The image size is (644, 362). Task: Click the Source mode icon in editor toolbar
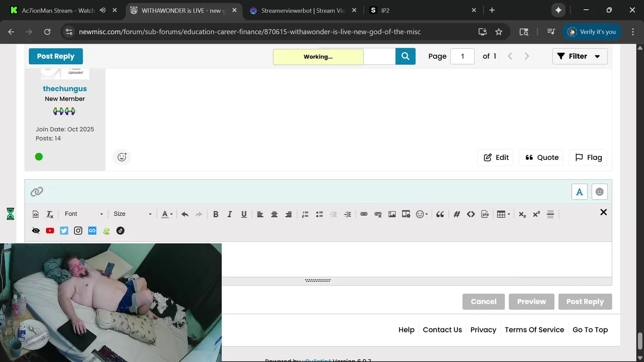[x=36, y=214]
